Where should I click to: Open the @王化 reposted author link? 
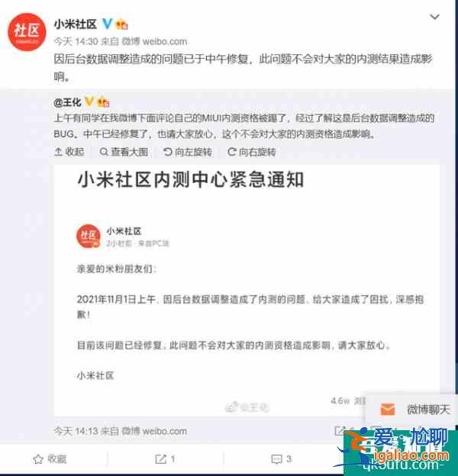click(x=67, y=102)
